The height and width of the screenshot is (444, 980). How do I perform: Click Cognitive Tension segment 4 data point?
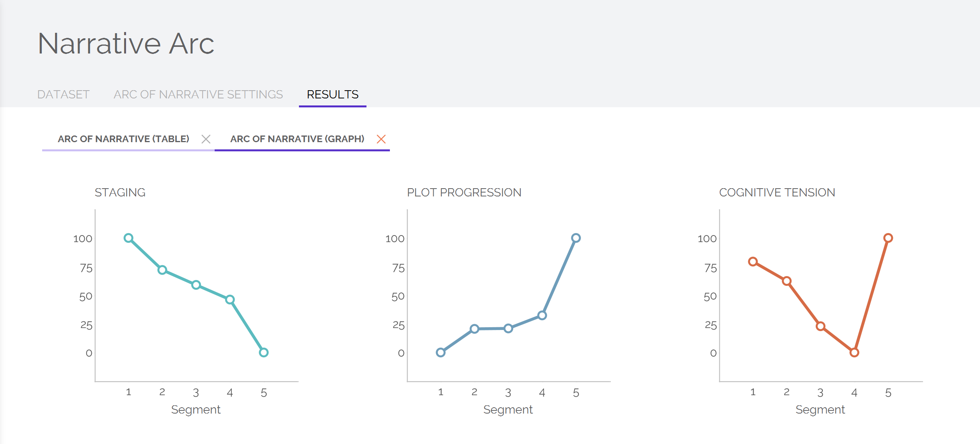click(x=854, y=353)
